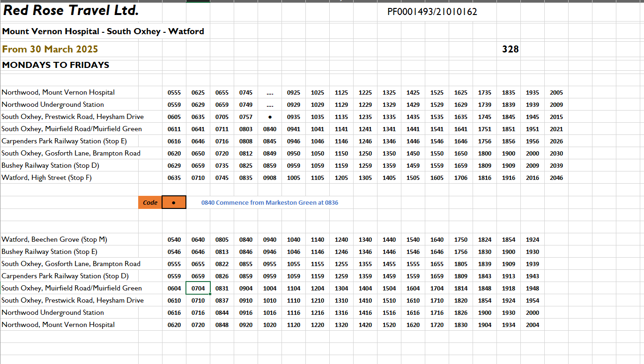This screenshot has height=364, width=644.
Task: Select 0908 in the Watford, High Street row
Action: point(270,178)
